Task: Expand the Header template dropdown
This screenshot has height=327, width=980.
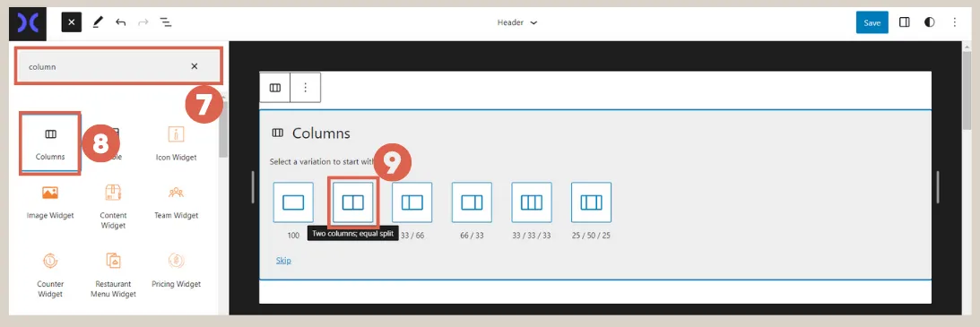Action: 516,22
